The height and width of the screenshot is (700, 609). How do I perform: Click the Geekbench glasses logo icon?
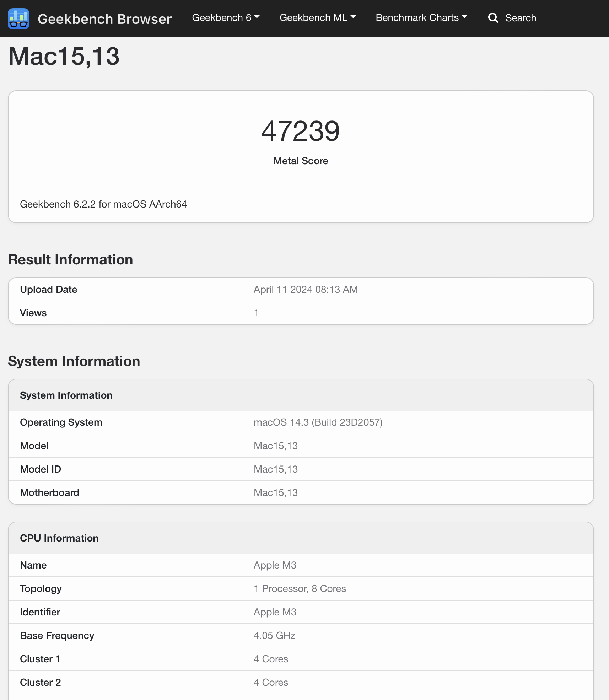point(18,18)
